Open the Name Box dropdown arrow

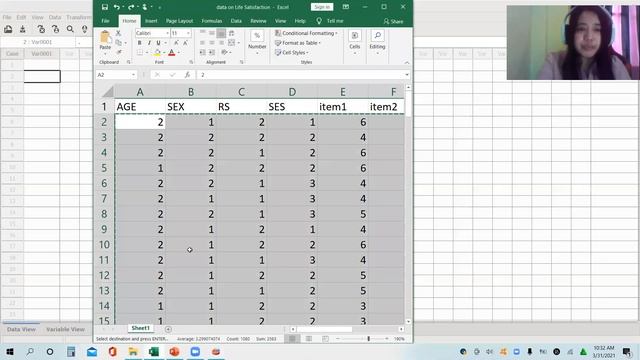click(x=133, y=75)
